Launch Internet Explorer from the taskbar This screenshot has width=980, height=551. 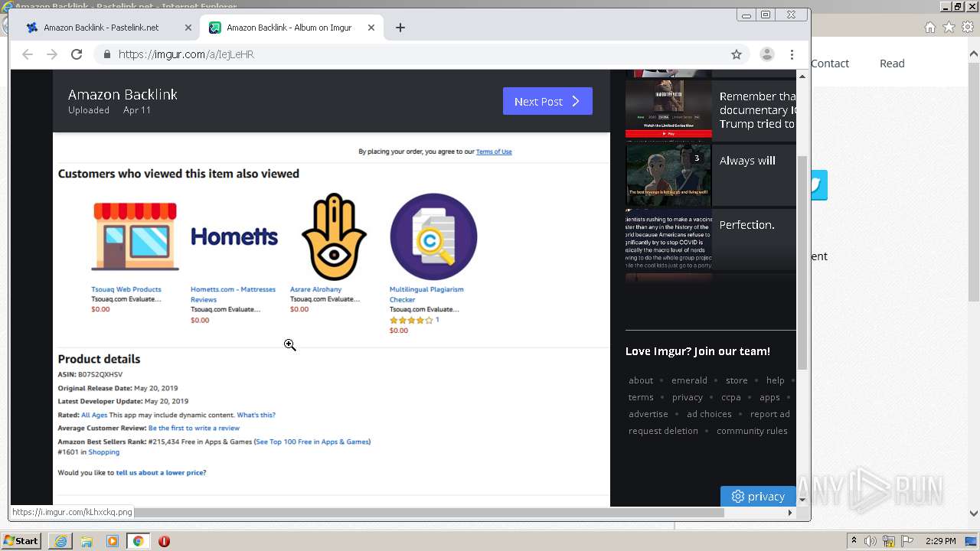coord(60,541)
